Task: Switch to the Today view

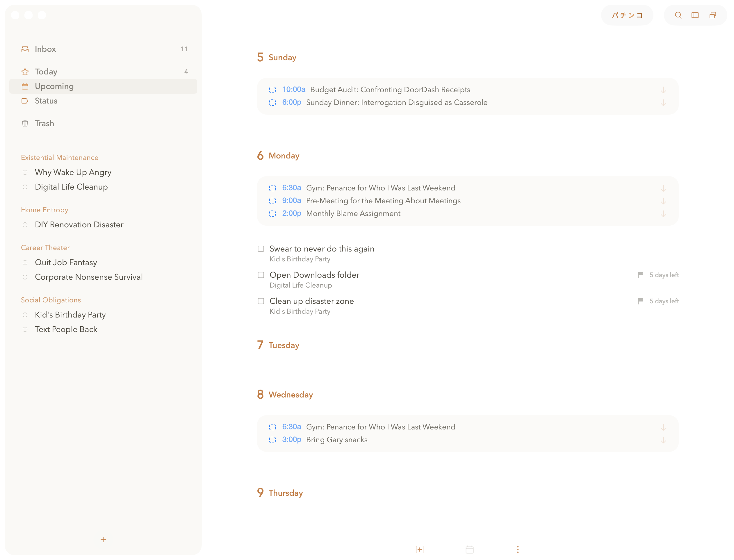Action: click(x=46, y=72)
